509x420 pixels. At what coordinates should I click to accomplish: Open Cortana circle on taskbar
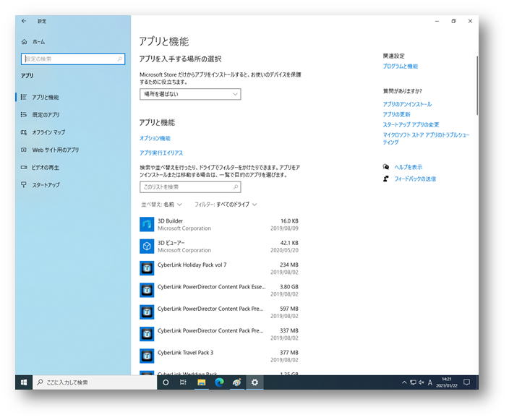[166, 382]
